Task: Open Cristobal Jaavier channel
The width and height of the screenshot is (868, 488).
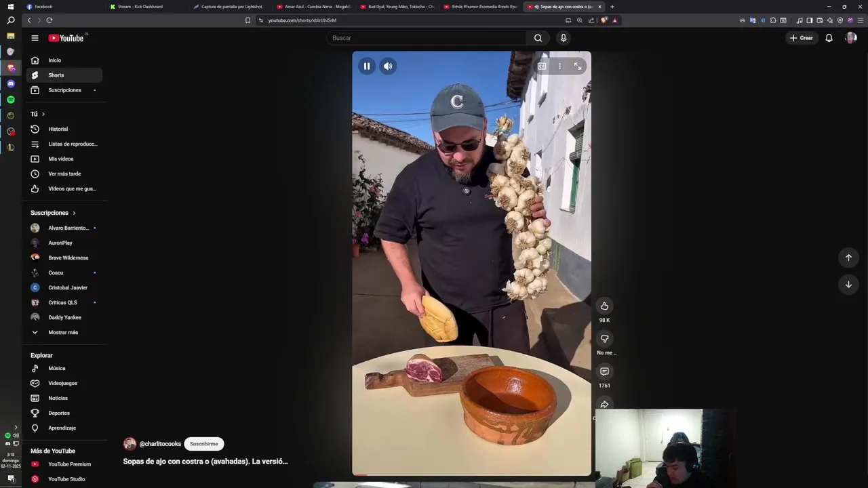Action: 64,287
